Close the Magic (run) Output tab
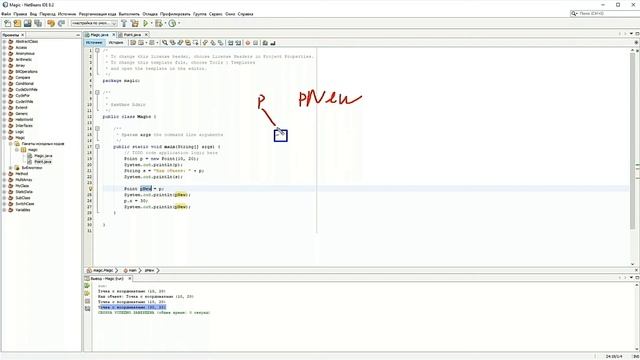This screenshot has width=640, height=360. [x=130, y=278]
